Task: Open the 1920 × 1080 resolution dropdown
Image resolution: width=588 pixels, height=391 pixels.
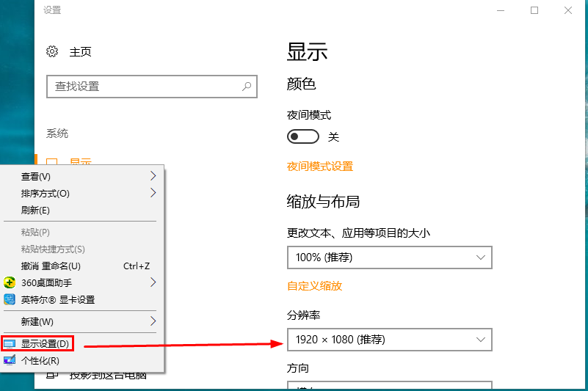Action: pyautogui.click(x=389, y=340)
